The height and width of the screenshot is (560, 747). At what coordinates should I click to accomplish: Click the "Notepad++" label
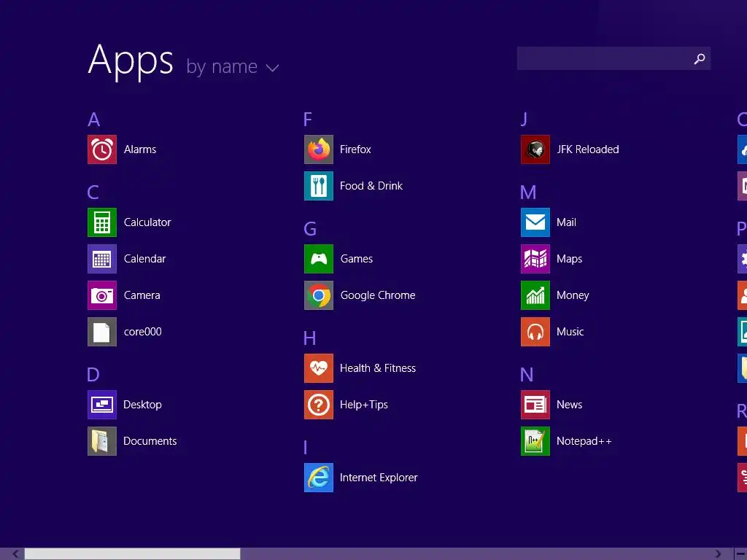pos(584,441)
